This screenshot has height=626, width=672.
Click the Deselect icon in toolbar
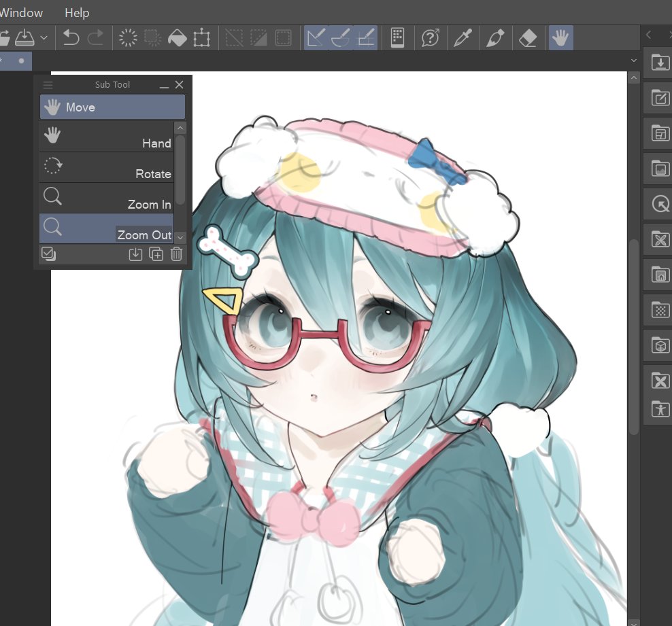coord(234,37)
